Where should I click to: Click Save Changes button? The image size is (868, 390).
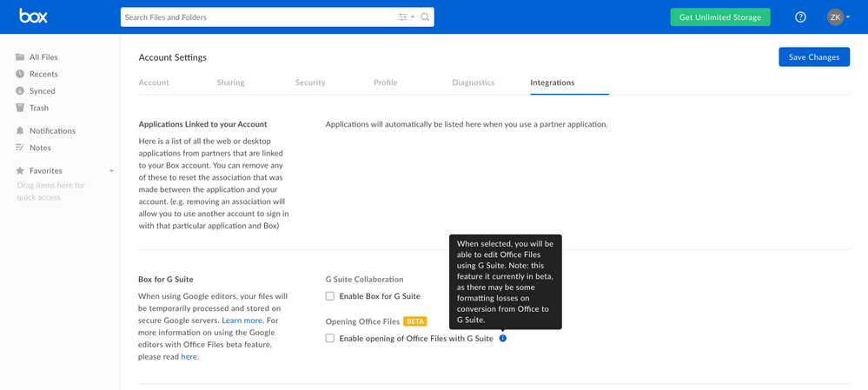coord(814,57)
